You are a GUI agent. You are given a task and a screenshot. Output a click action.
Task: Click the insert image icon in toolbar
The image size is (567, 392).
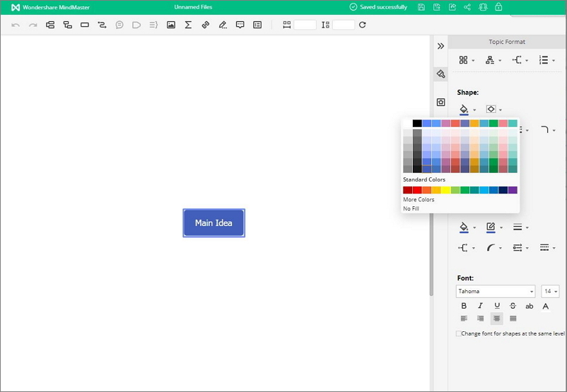click(171, 25)
